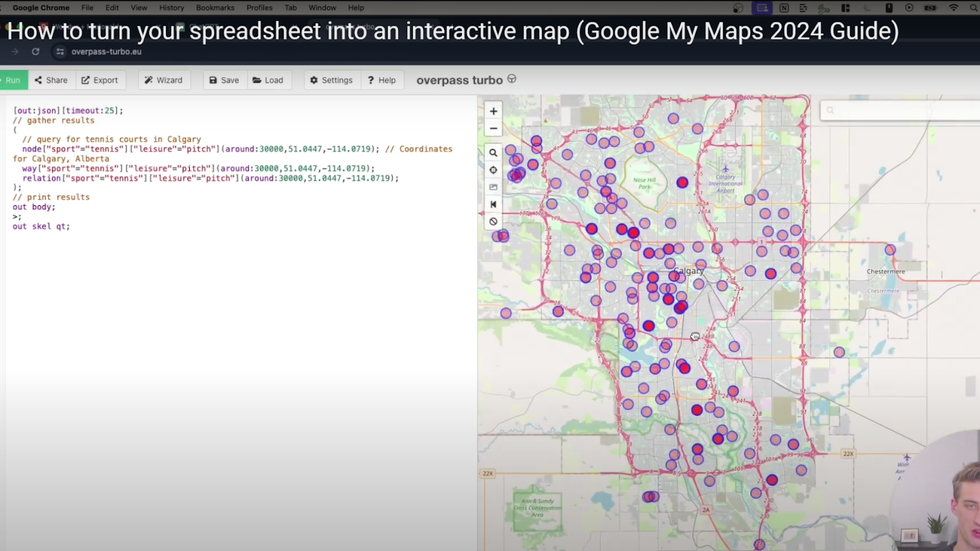Open the Chrome Edit menu
Image resolution: width=980 pixels, height=551 pixels.
tap(112, 7)
